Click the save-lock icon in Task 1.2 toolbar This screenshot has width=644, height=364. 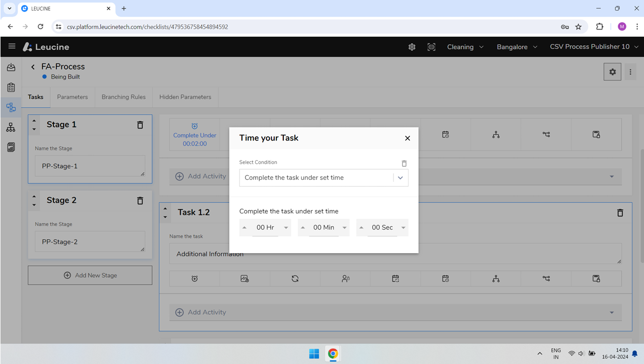point(596,278)
